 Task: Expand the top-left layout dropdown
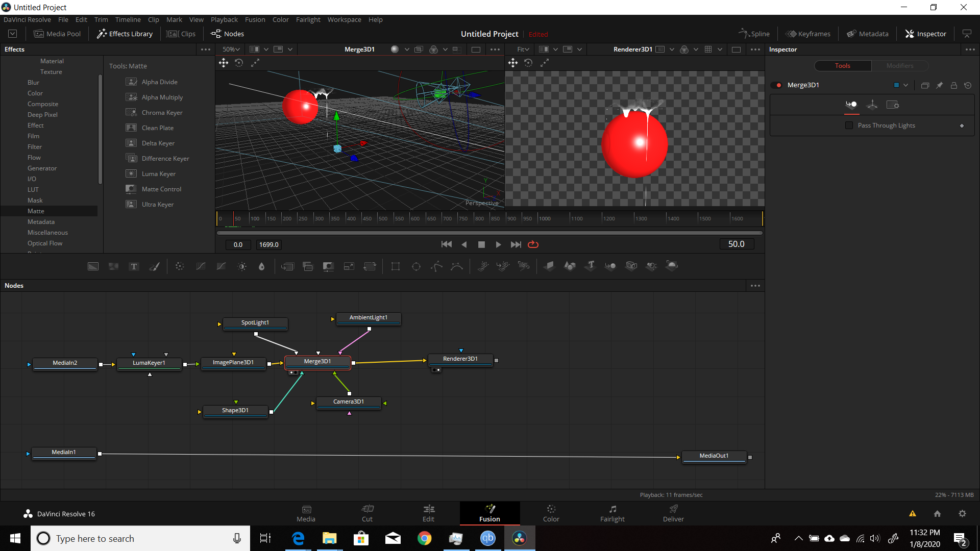tap(13, 34)
